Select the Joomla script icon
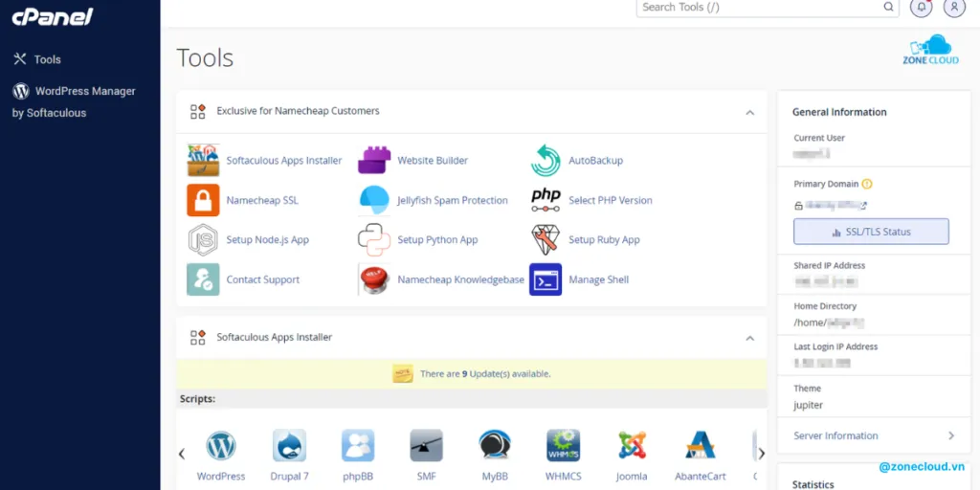980x490 pixels. click(x=632, y=446)
